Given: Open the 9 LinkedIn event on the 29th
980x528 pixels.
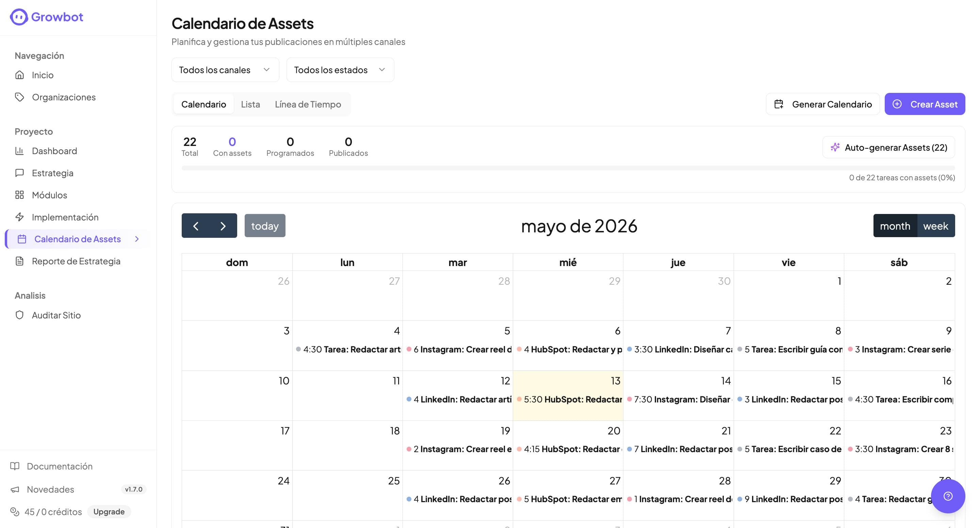Looking at the screenshot, I should [x=790, y=499].
